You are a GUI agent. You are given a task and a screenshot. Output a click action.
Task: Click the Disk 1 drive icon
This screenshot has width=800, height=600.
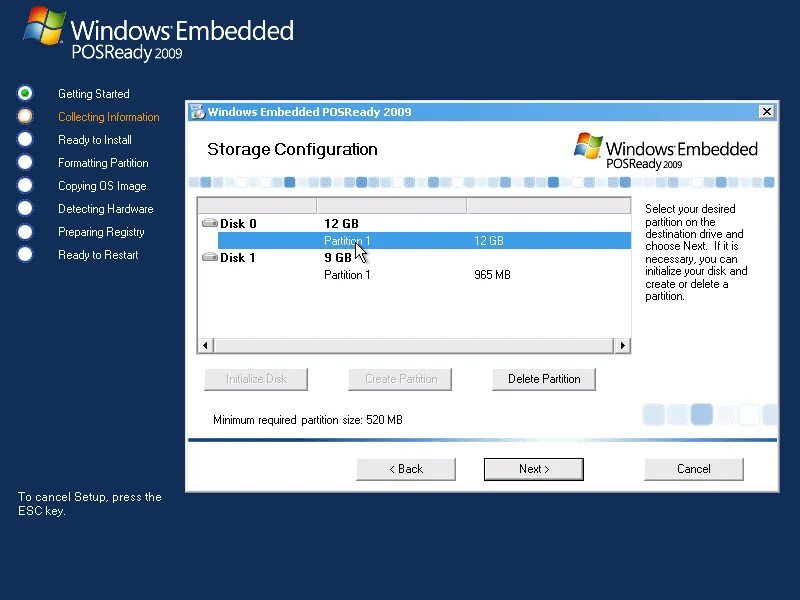[x=210, y=257]
